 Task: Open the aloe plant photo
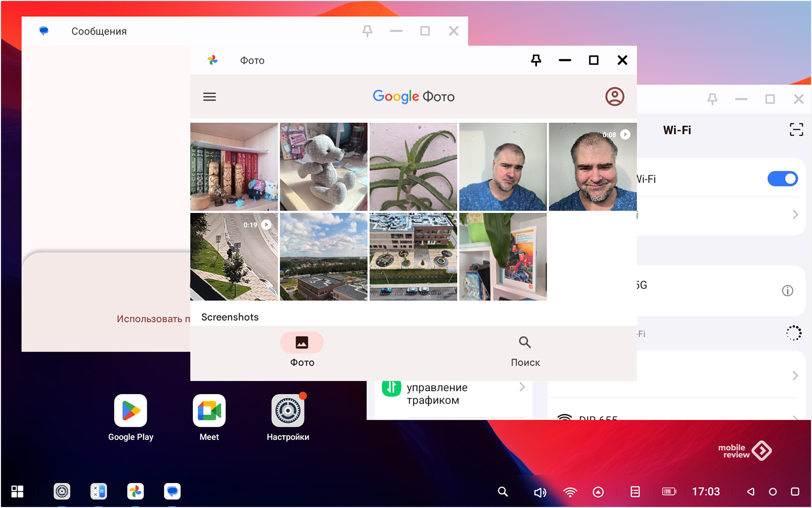413,167
